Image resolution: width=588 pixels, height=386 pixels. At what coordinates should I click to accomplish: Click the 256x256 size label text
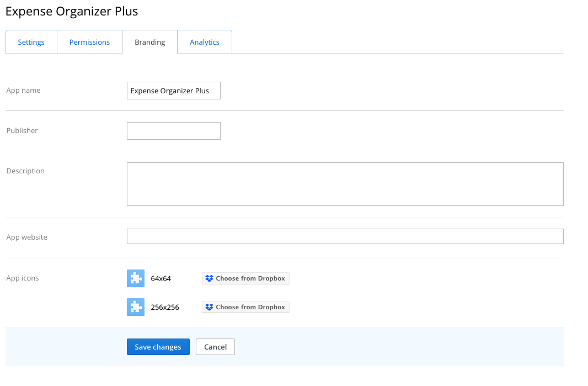click(x=165, y=307)
